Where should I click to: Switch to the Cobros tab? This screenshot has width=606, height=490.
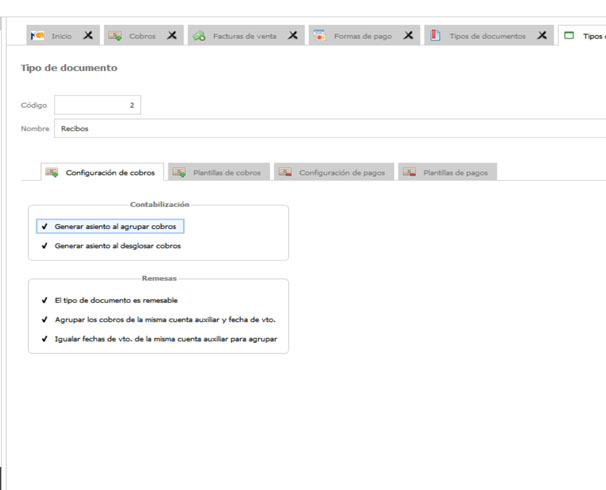(x=143, y=36)
